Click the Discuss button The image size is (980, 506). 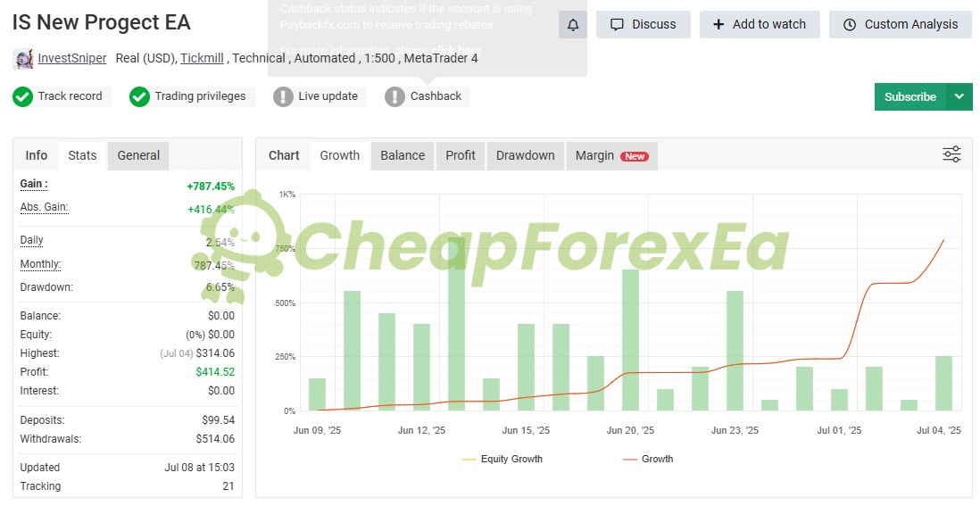(x=644, y=24)
